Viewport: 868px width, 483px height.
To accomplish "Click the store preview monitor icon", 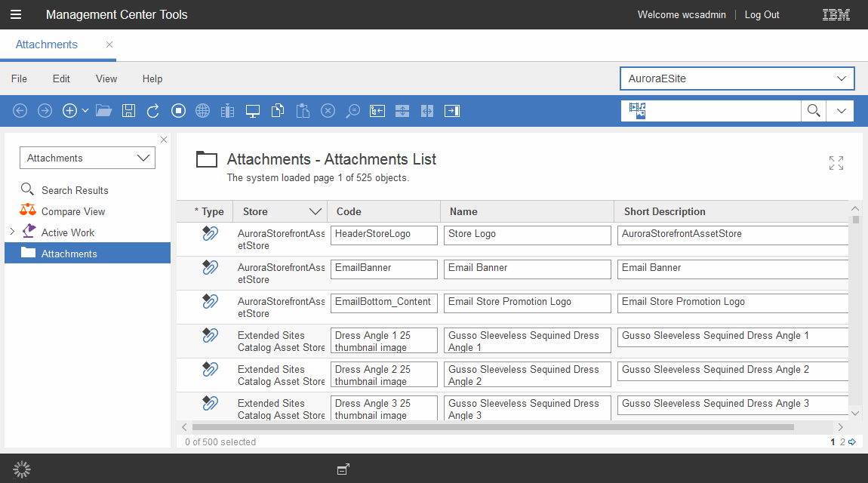I will tap(252, 111).
